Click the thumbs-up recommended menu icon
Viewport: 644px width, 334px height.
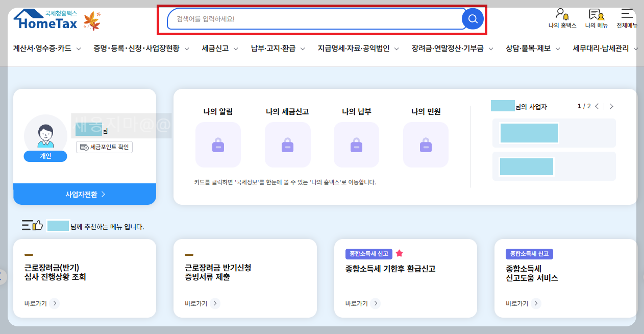pos(32,225)
